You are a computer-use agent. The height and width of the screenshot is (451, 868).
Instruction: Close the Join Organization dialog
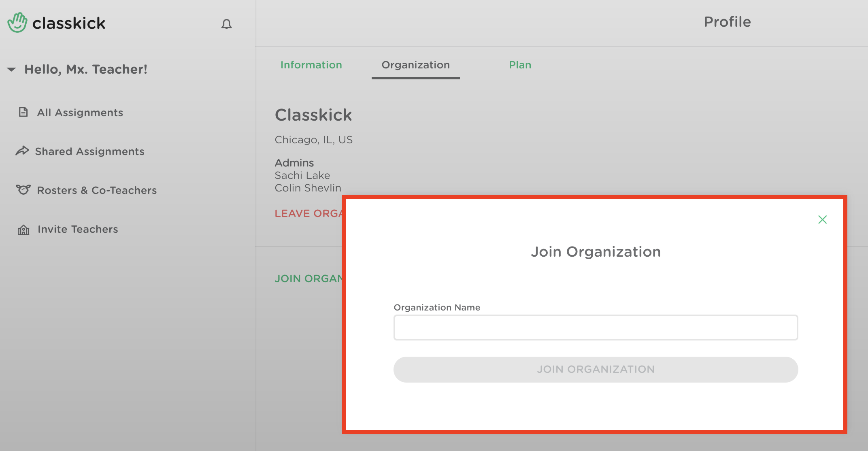(x=822, y=219)
